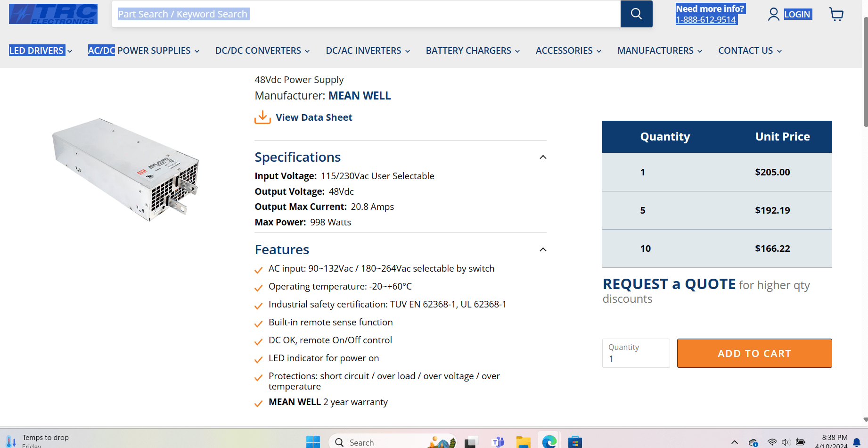Image resolution: width=868 pixels, height=448 pixels.
Task: Click the volume tray icon
Action: [786, 442]
